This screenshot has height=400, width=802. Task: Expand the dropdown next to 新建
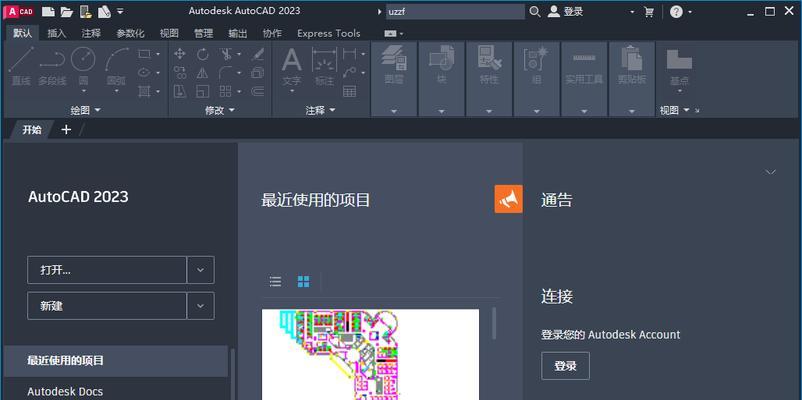pyautogui.click(x=200, y=306)
